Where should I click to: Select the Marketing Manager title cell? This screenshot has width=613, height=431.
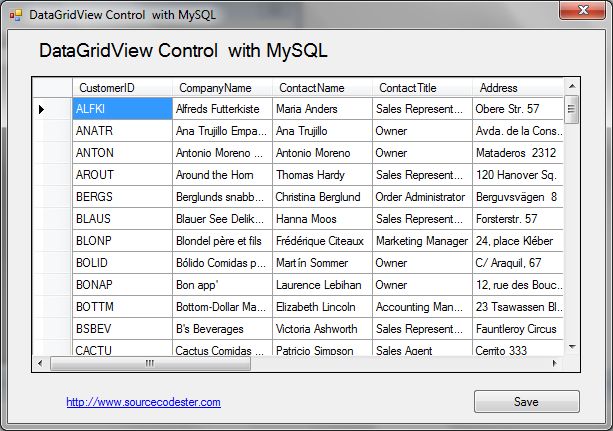point(421,241)
